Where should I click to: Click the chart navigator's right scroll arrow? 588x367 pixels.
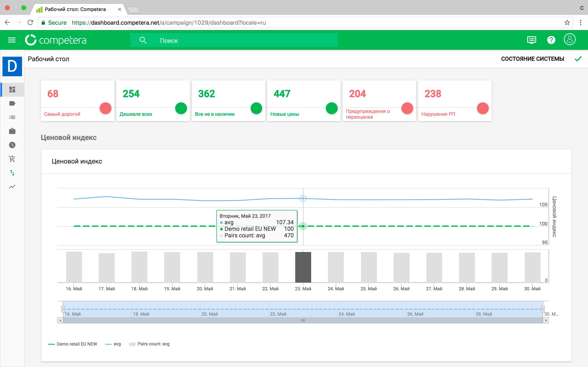(546, 320)
